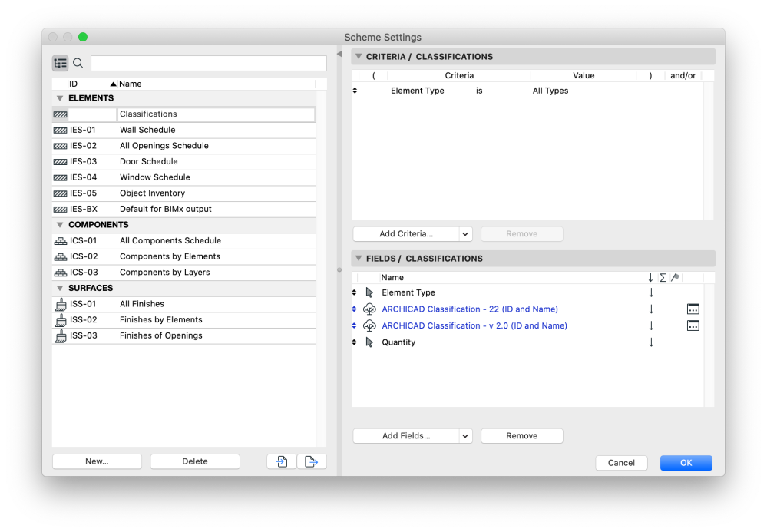The width and height of the screenshot is (767, 532).
Task: Click the export scheme icon button
Action: point(312,461)
